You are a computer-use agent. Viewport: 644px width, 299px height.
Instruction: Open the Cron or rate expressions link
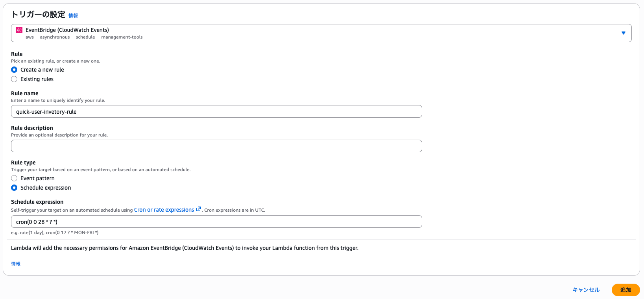pos(164,210)
